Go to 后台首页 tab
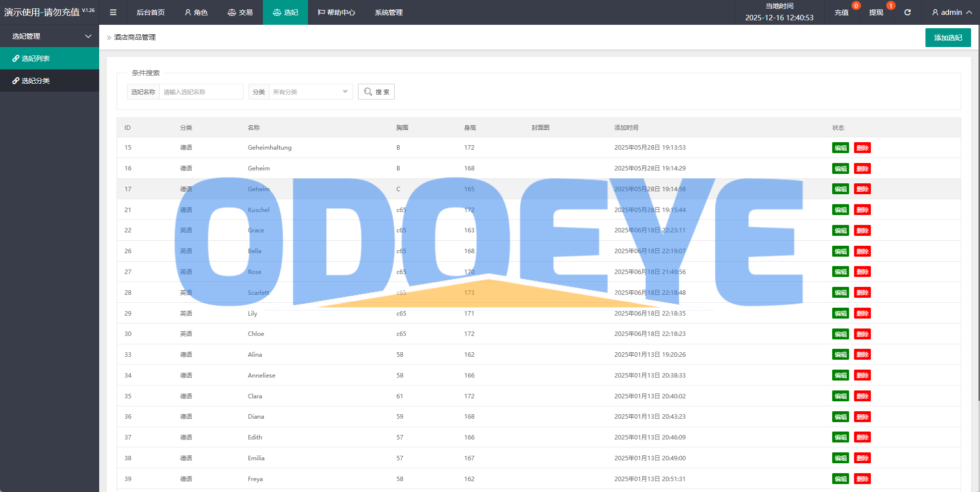The width and height of the screenshot is (980, 492). (x=150, y=12)
